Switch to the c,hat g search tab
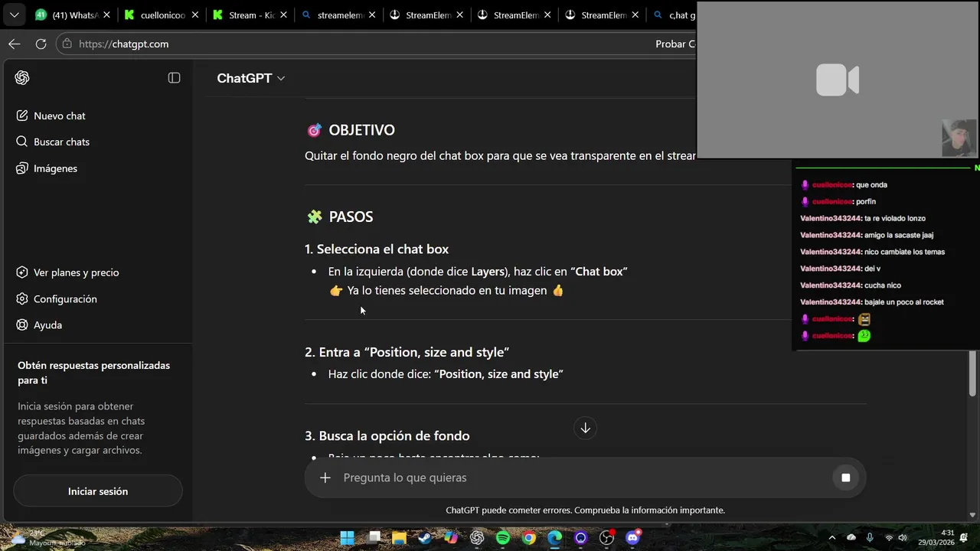980x551 pixels. point(674,15)
